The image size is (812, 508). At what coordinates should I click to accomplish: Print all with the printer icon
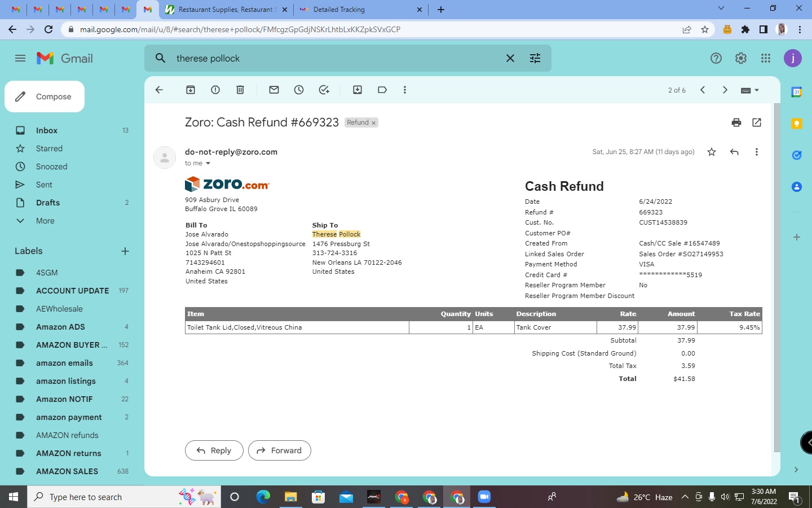pos(736,122)
